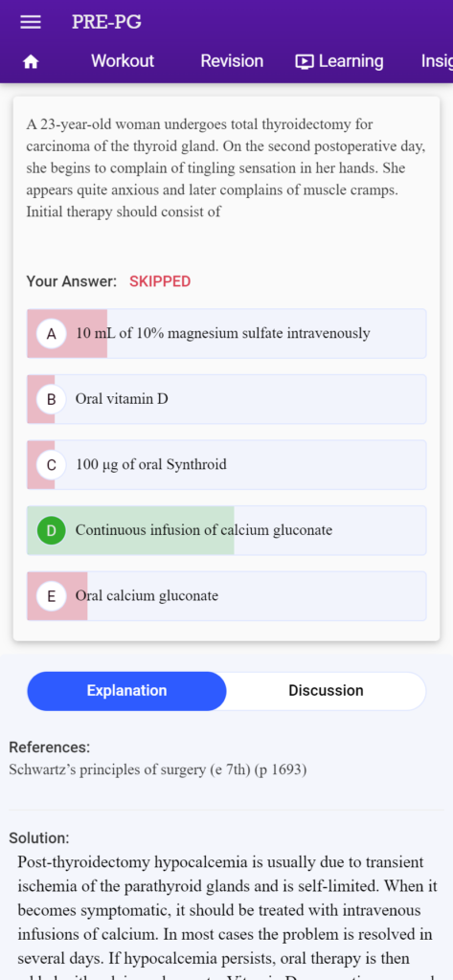Screen dimensions: 453x980
Task: Click the PRE-PG app title
Action: [x=106, y=22]
